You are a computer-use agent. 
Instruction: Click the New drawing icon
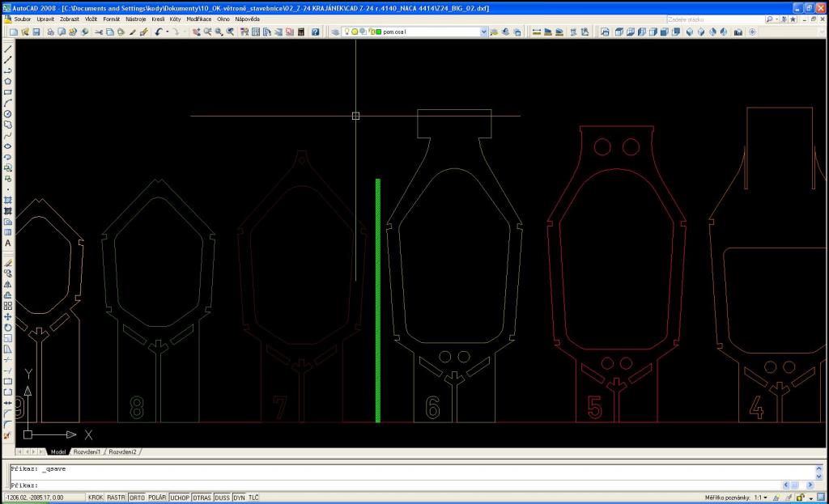coord(14,32)
